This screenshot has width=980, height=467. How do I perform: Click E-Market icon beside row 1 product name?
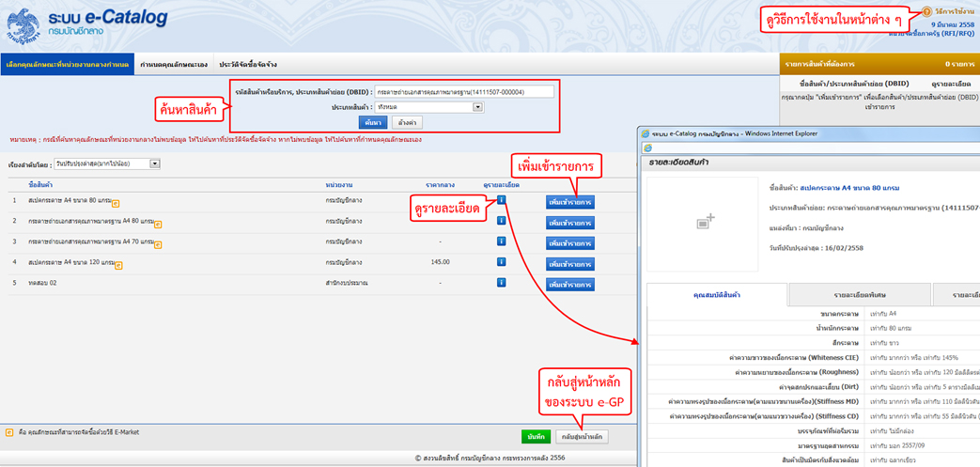click(x=117, y=203)
